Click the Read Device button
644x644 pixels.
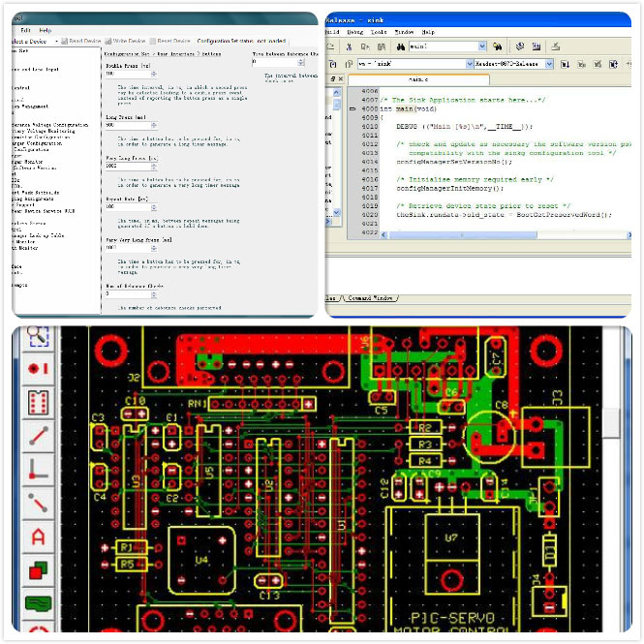point(79,41)
